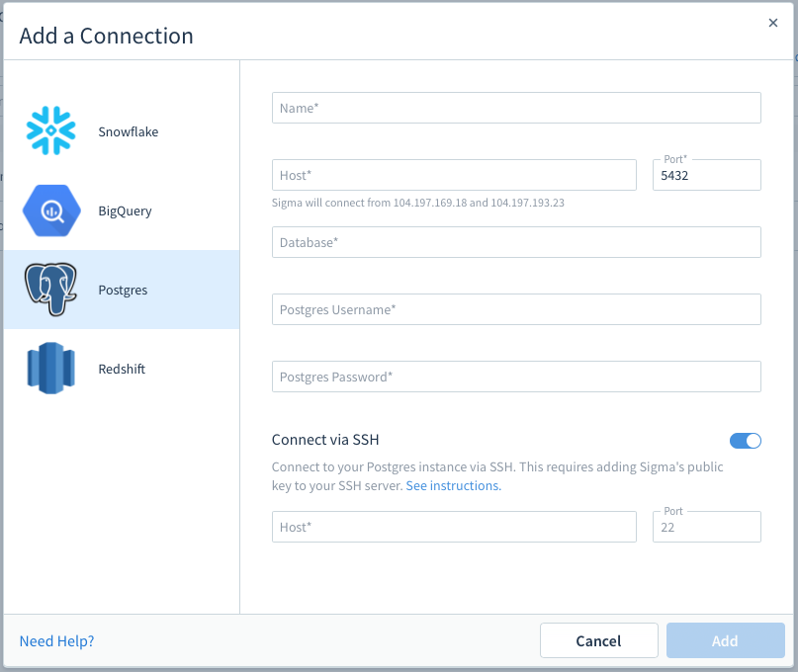Focus the Name input field
Screen dimensions: 798x672
point(516,108)
